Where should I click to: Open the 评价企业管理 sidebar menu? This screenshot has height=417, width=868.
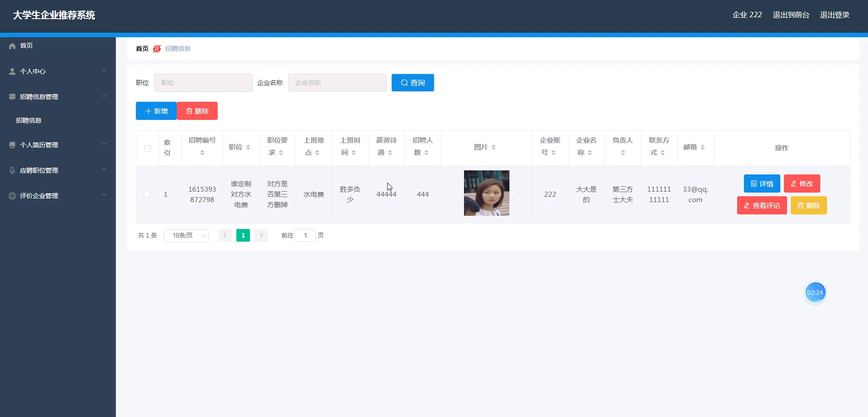tap(58, 196)
